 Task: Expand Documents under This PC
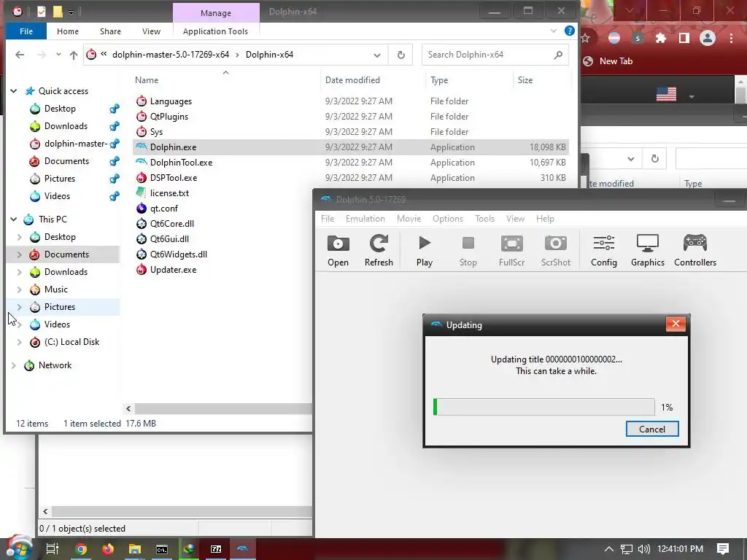coord(20,254)
